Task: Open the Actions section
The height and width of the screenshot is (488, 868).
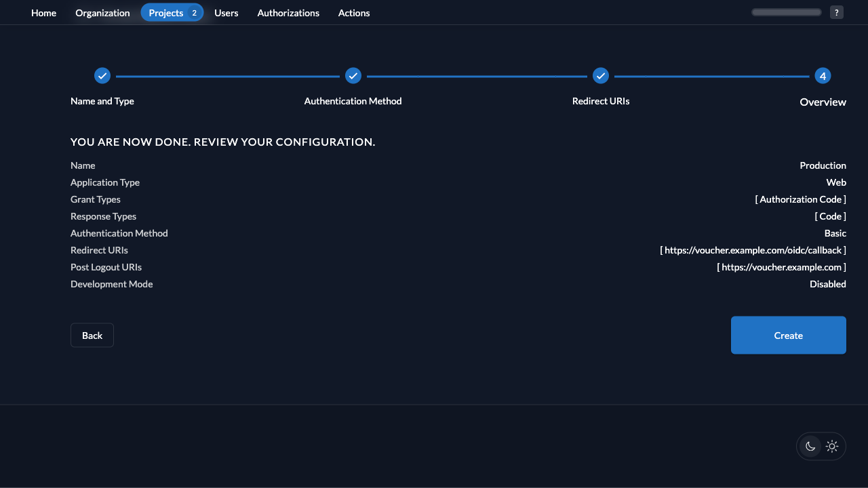Action: coord(353,12)
